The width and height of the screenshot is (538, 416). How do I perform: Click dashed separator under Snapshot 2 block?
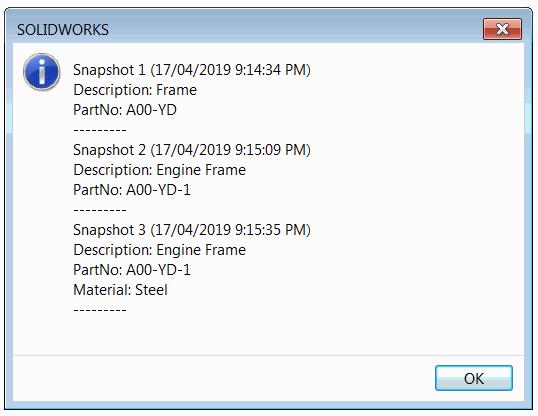[x=100, y=210]
